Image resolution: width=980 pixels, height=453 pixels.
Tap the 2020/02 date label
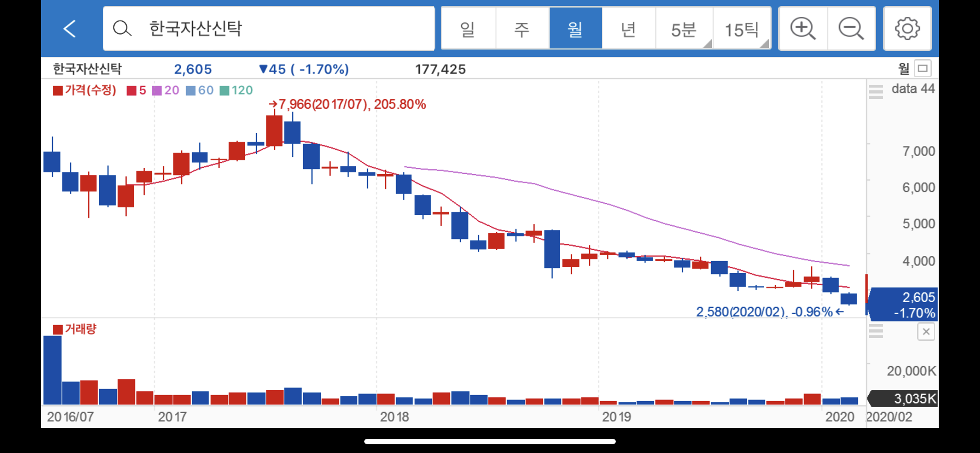[x=889, y=417]
